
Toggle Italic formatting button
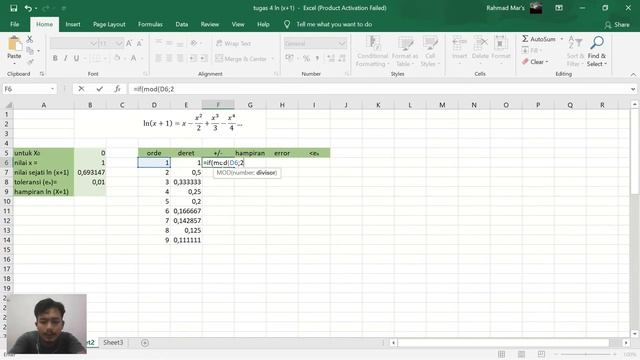coord(65,58)
